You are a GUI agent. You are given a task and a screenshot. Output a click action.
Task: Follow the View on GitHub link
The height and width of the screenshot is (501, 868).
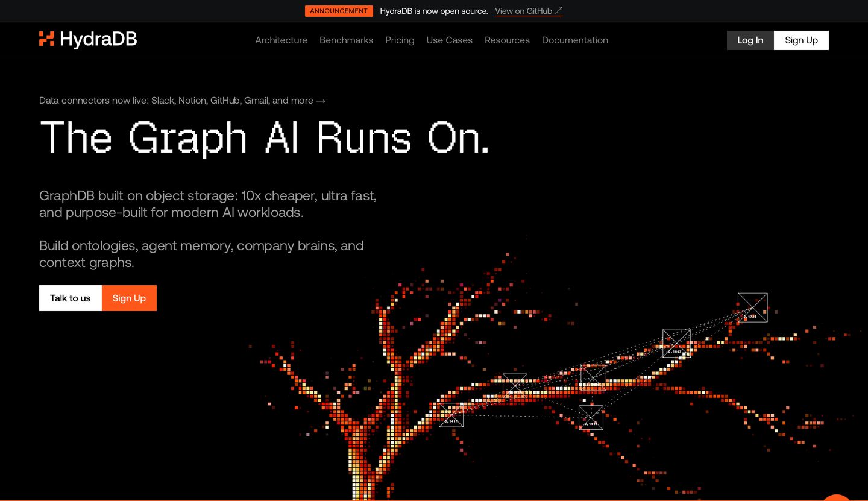(x=529, y=11)
